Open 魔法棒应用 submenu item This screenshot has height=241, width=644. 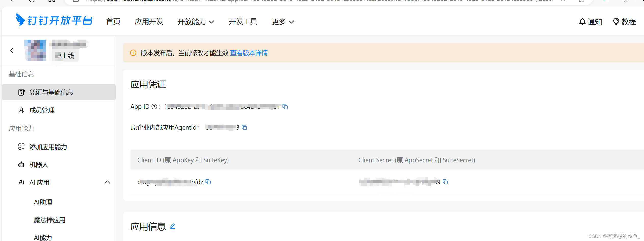(x=49, y=220)
